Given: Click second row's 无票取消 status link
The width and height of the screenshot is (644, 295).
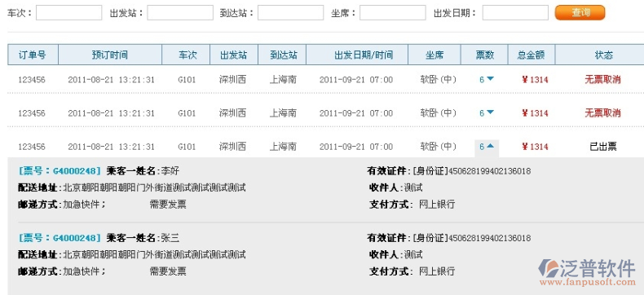Looking at the screenshot, I should click(602, 112).
